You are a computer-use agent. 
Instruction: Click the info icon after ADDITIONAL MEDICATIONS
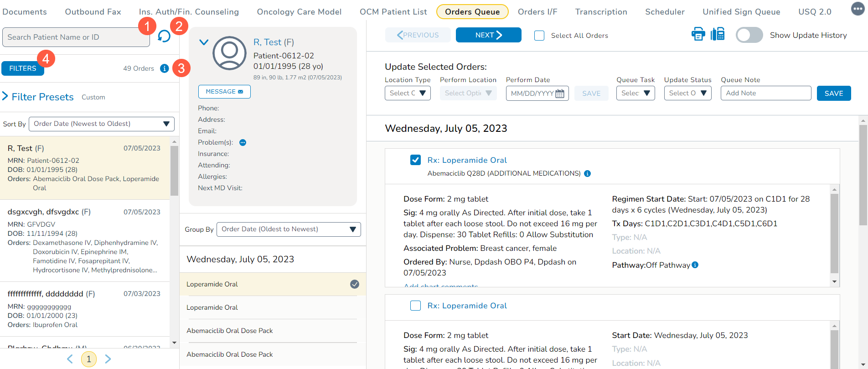588,173
